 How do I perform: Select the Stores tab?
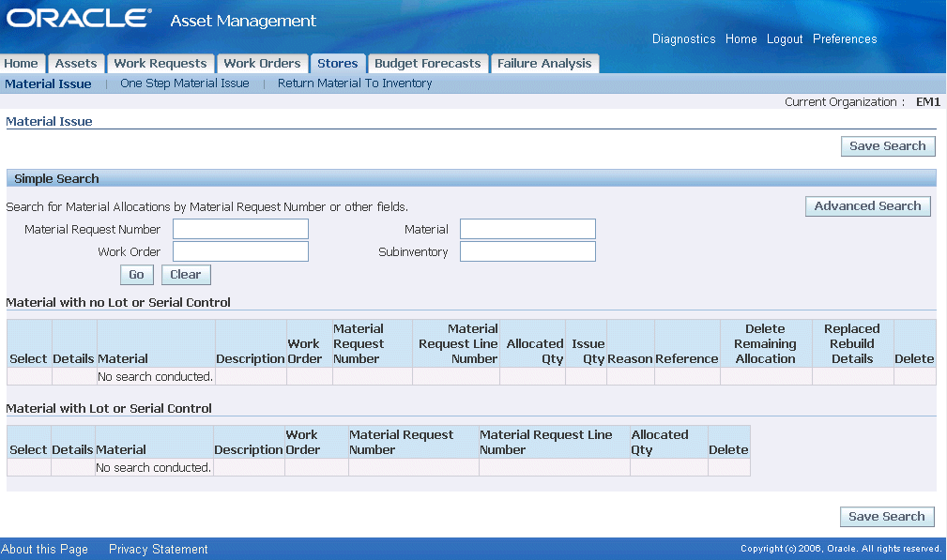tap(338, 64)
